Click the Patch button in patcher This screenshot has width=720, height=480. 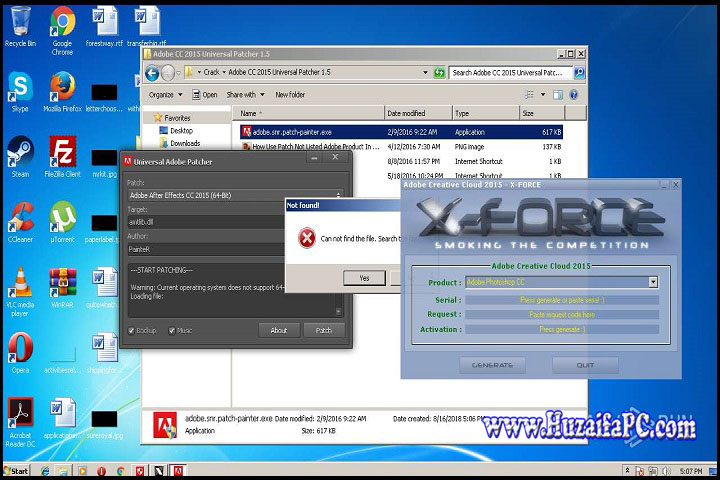point(324,330)
